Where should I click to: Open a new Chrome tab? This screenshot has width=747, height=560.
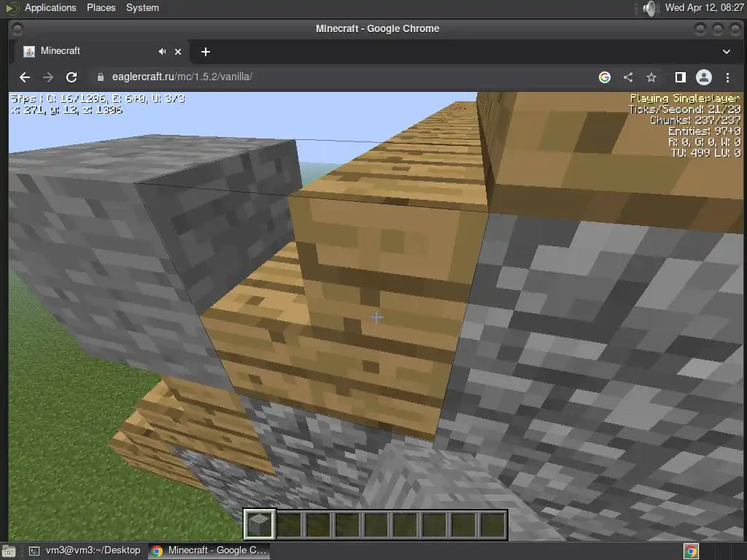pyautogui.click(x=205, y=52)
